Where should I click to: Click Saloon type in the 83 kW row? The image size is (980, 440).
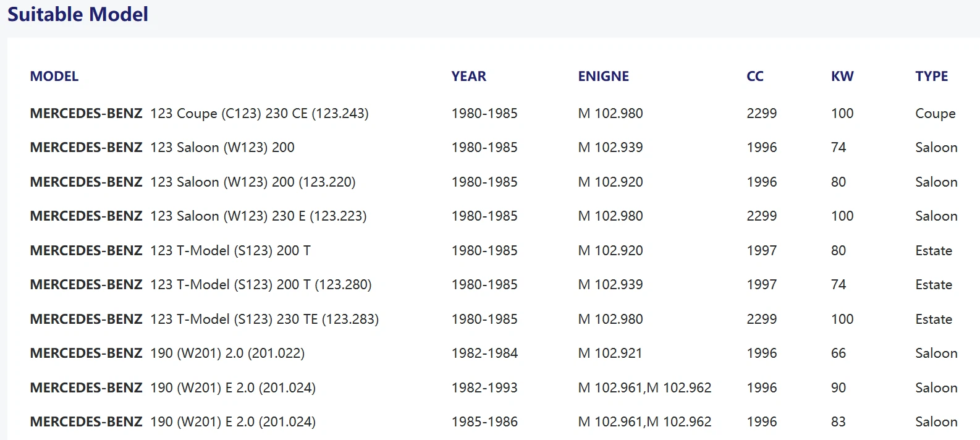(936, 422)
